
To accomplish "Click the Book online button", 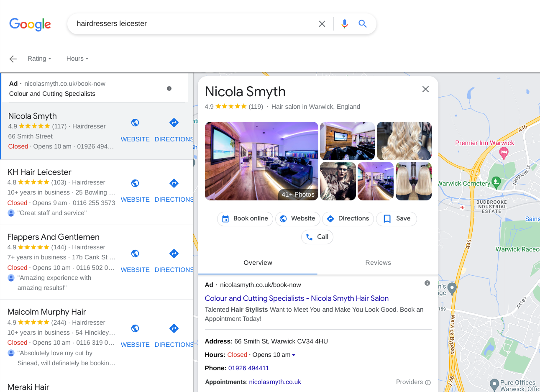I will pos(245,219).
